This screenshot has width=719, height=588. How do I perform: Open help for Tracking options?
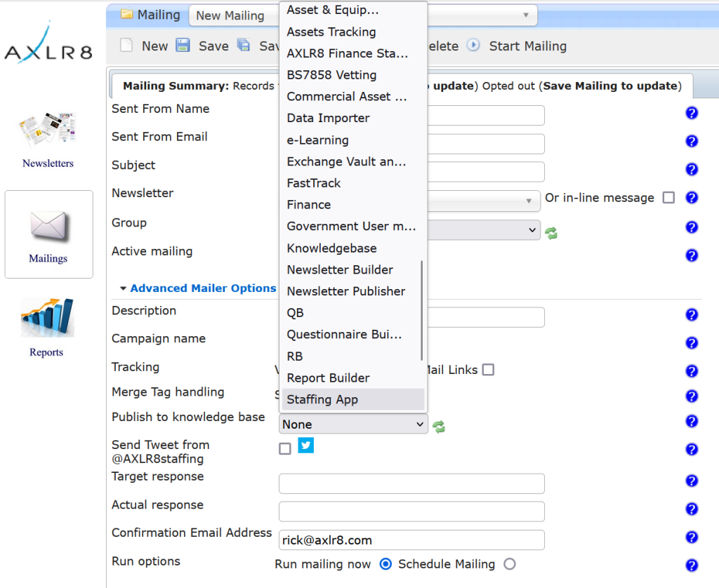tap(692, 371)
